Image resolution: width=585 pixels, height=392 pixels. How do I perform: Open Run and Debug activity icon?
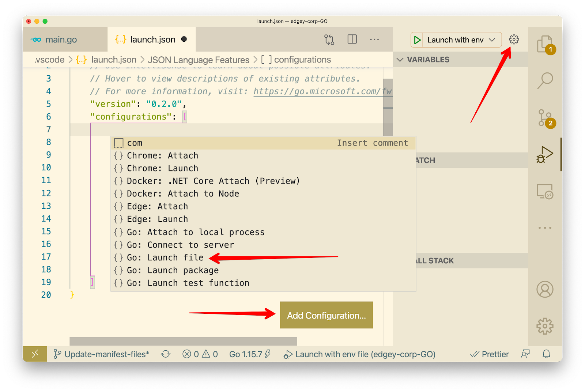[545, 154]
